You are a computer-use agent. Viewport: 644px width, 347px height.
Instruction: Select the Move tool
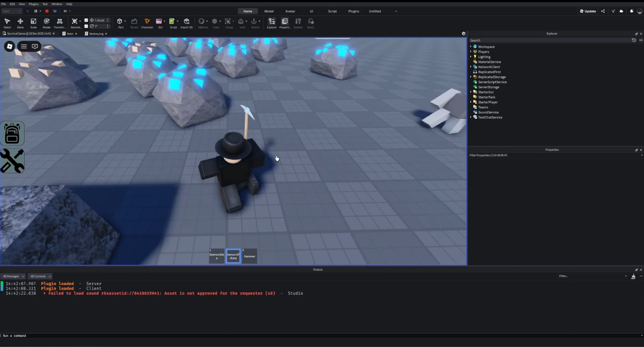(20, 23)
